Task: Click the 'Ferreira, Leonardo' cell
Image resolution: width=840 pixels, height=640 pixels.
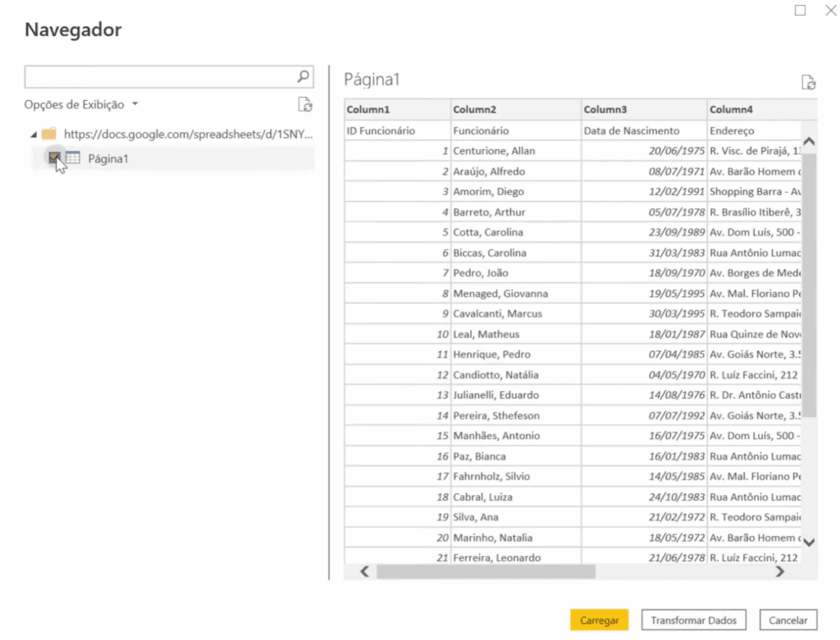Action: 516,557
